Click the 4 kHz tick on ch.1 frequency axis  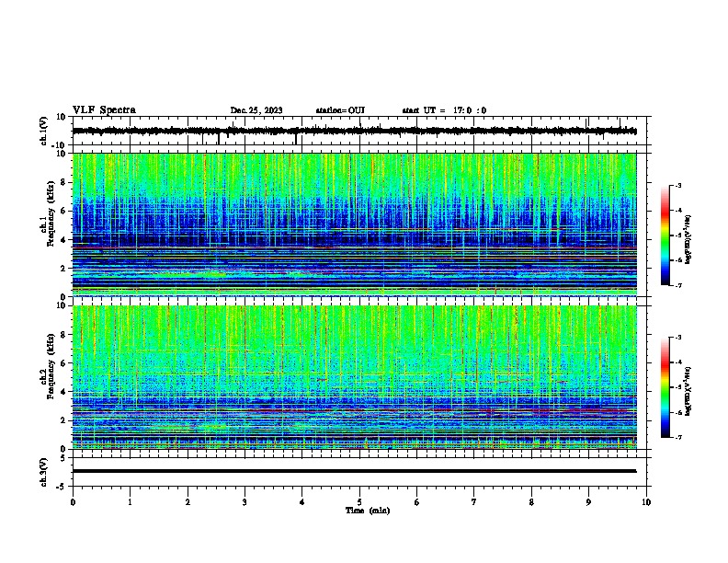(x=64, y=240)
